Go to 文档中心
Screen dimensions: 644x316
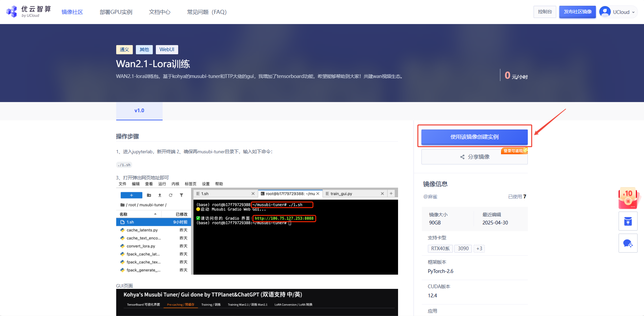160,12
